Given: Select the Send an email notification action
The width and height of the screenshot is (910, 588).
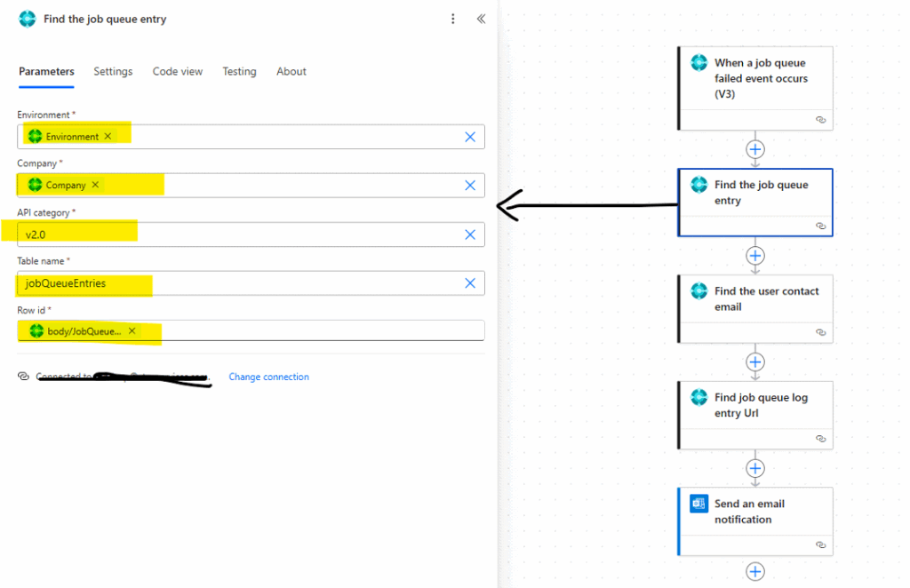Looking at the screenshot, I should point(755,512).
